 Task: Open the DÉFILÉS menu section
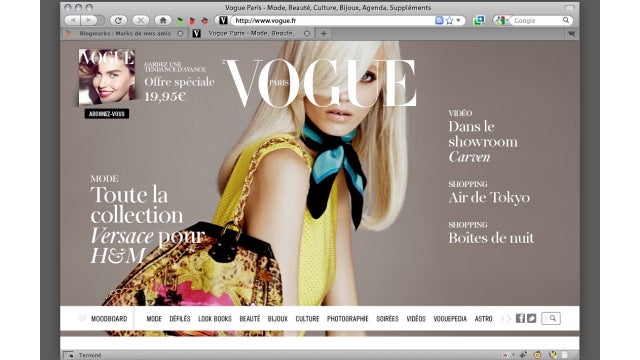click(180, 319)
